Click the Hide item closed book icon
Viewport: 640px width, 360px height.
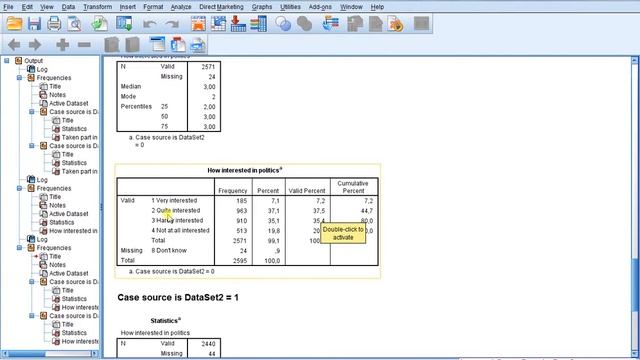tap(132, 44)
